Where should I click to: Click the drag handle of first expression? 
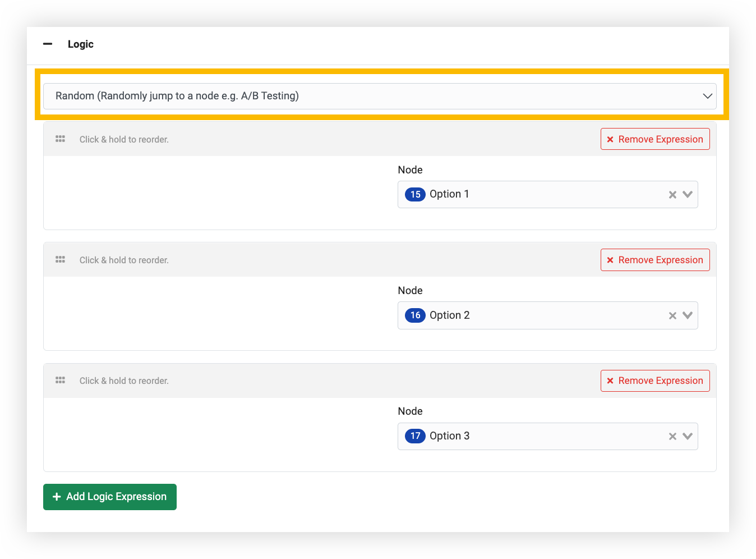click(61, 139)
